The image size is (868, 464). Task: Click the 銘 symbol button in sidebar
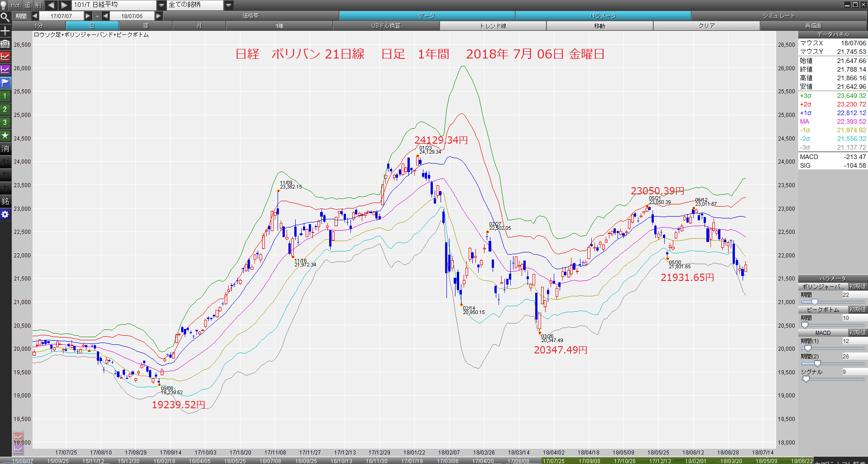point(5,201)
